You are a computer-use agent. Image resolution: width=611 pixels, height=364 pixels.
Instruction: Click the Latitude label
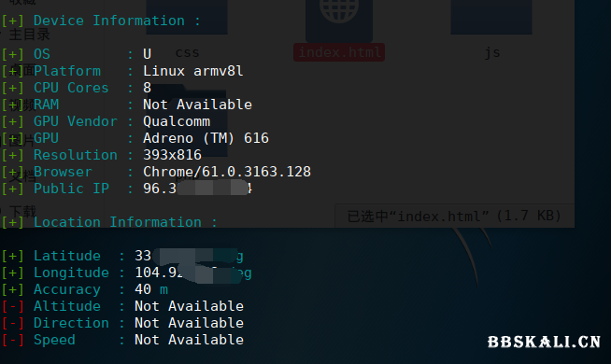[x=67, y=256]
